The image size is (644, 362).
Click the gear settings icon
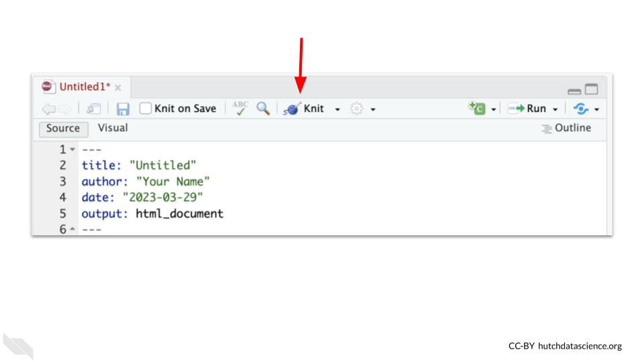coord(356,109)
